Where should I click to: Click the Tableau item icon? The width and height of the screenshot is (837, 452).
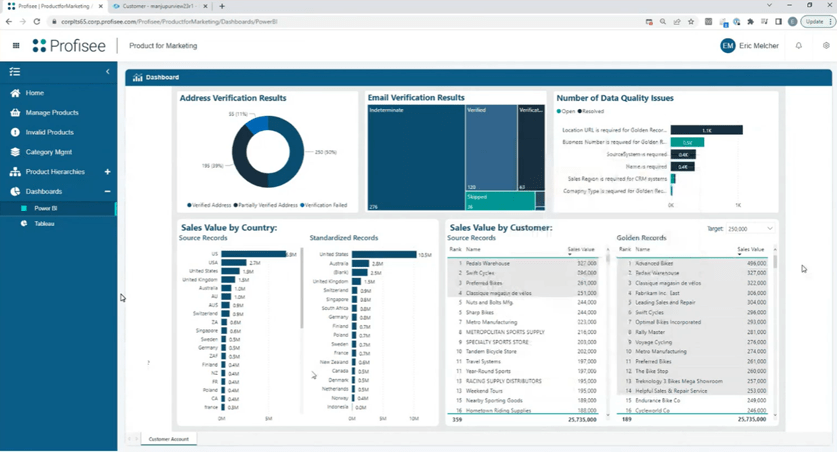[23, 224]
